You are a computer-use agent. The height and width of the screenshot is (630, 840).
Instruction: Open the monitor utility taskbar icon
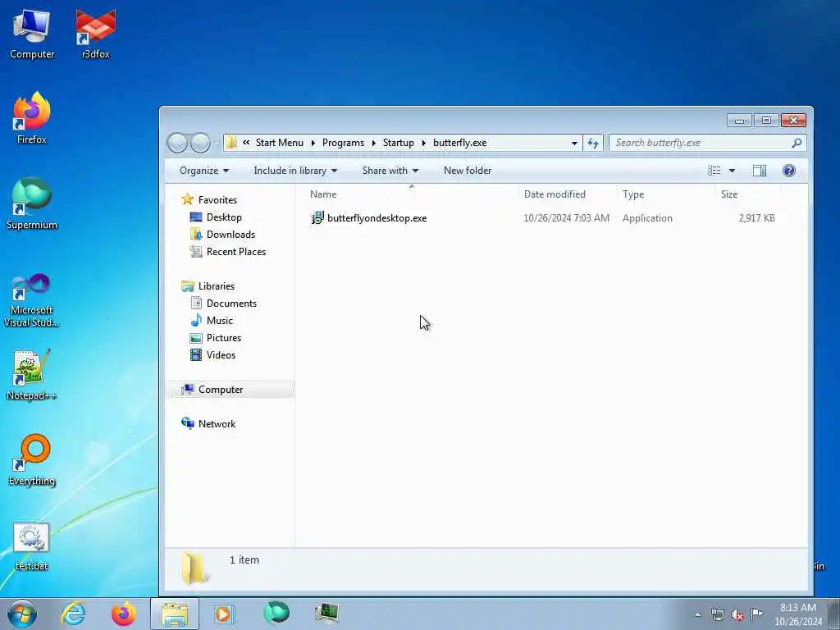326,614
